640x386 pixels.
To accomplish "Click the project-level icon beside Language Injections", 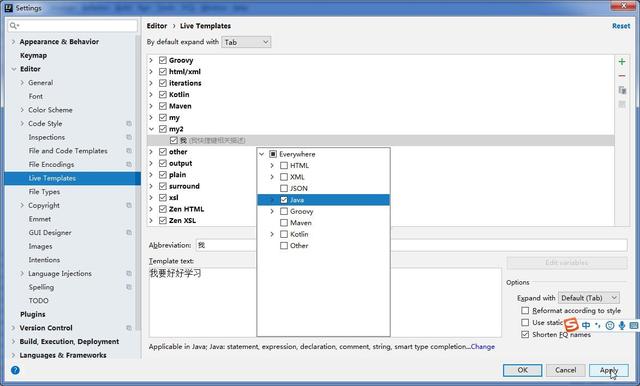I will click(129, 273).
